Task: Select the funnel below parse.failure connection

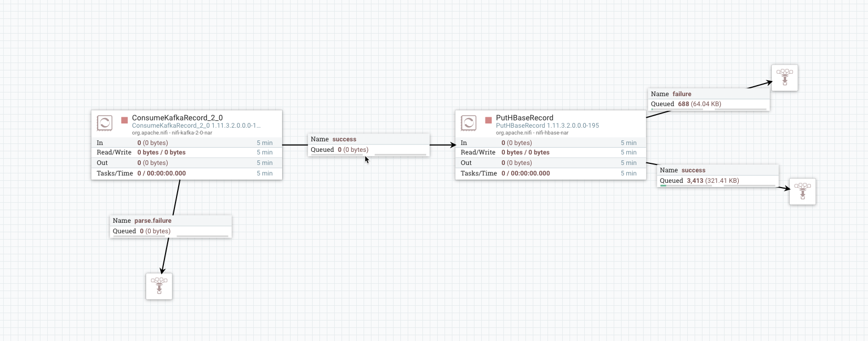Action: pos(159,286)
